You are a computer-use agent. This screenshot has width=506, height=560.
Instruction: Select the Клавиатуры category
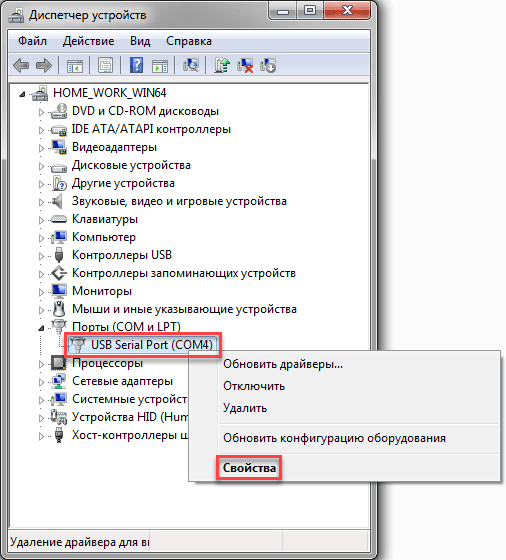(105, 219)
